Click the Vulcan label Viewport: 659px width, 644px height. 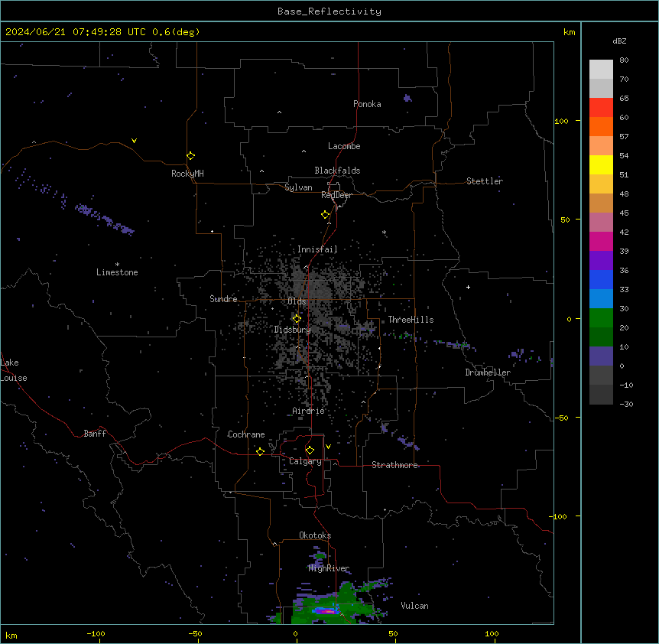tap(415, 606)
